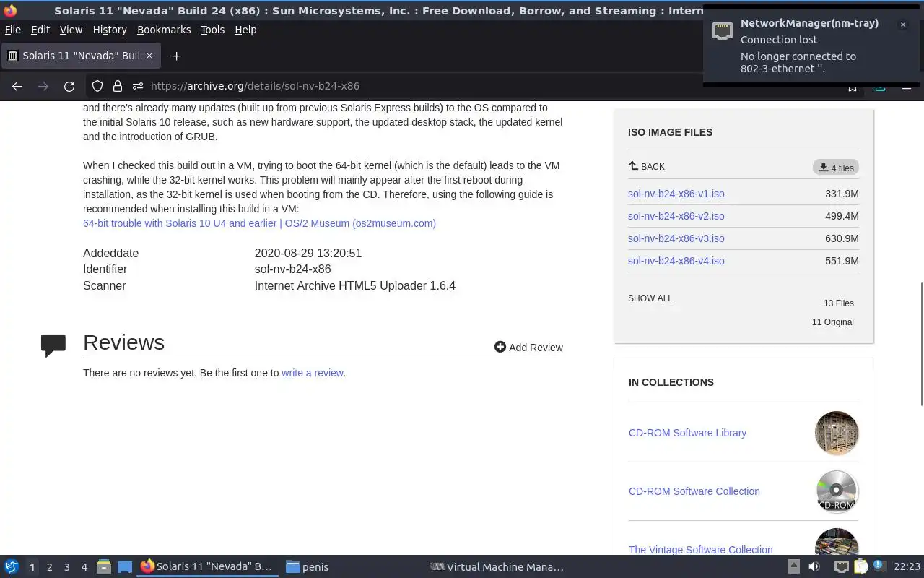924x578 pixels.
Task: Open the LXQt application menu
Action: coord(12,566)
